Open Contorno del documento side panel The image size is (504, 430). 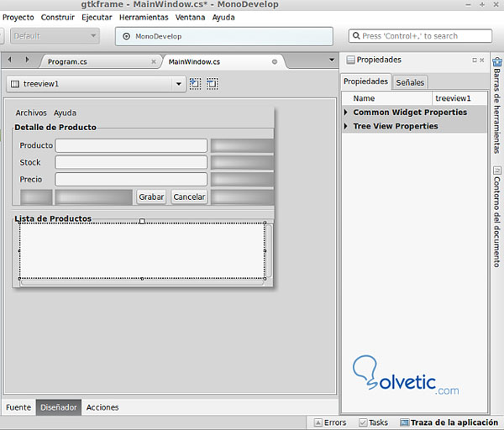[497, 222]
